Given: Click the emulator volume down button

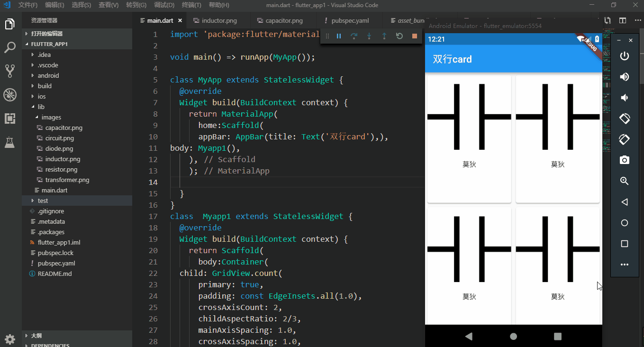Looking at the screenshot, I should coord(625,98).
